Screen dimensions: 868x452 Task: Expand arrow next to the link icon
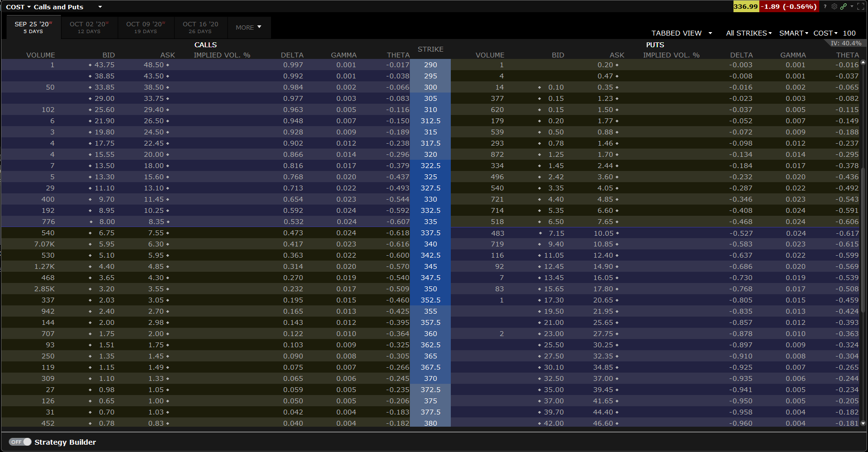(852, 7)
